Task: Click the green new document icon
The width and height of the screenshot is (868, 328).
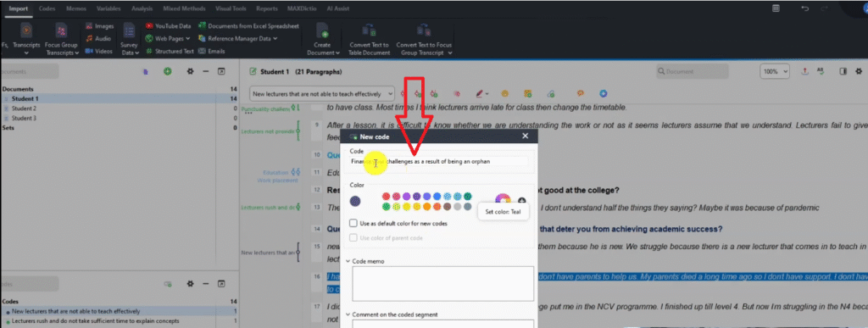Action: (x=167, y=71)
